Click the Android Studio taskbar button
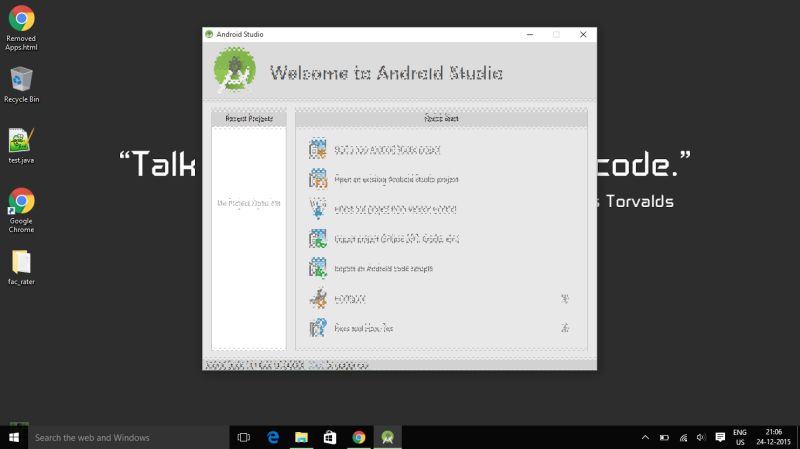Screen dimensions: 800x449 coord(387,437)
